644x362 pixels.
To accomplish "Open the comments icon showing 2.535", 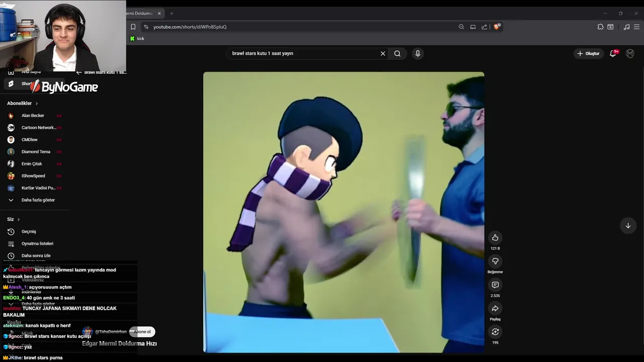I will 495,285.
